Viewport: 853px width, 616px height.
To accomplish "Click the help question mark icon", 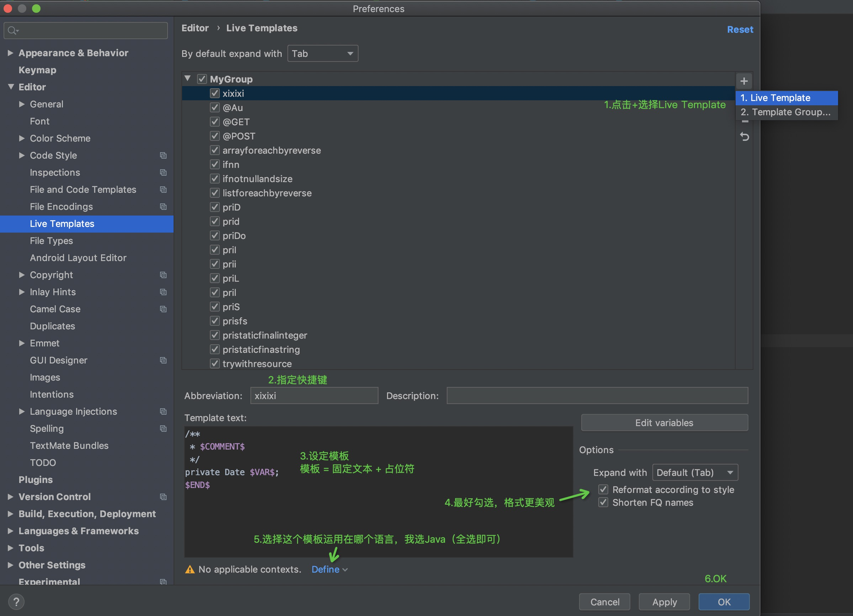I will pos(16,602).
